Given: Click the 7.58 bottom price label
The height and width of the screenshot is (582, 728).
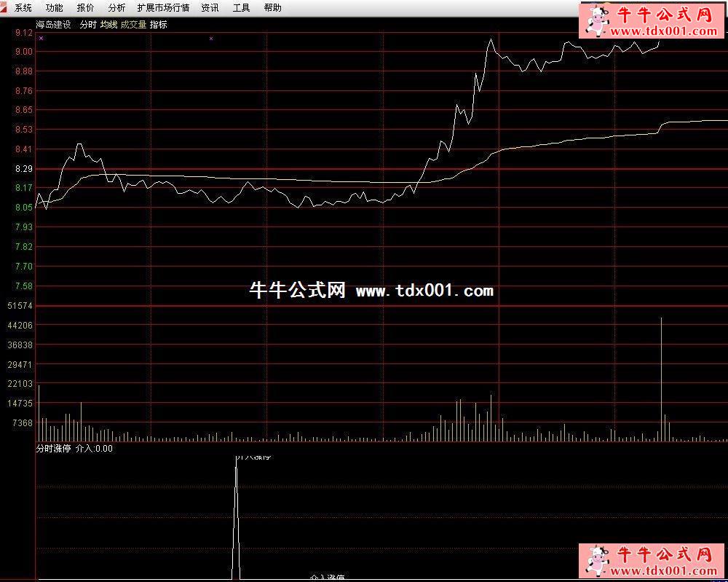Looking at the screenshot, I should pyautogui.click(x=24, y=286).
